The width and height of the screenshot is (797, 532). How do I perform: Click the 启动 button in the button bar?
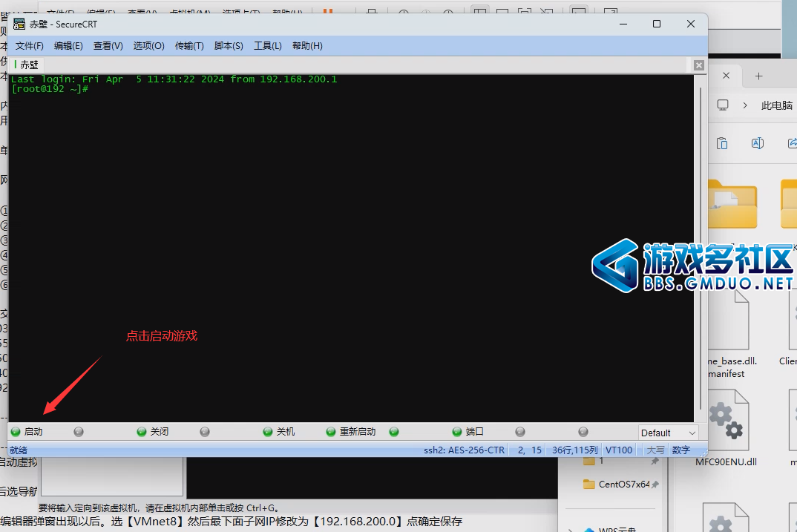tap(27, 431)
